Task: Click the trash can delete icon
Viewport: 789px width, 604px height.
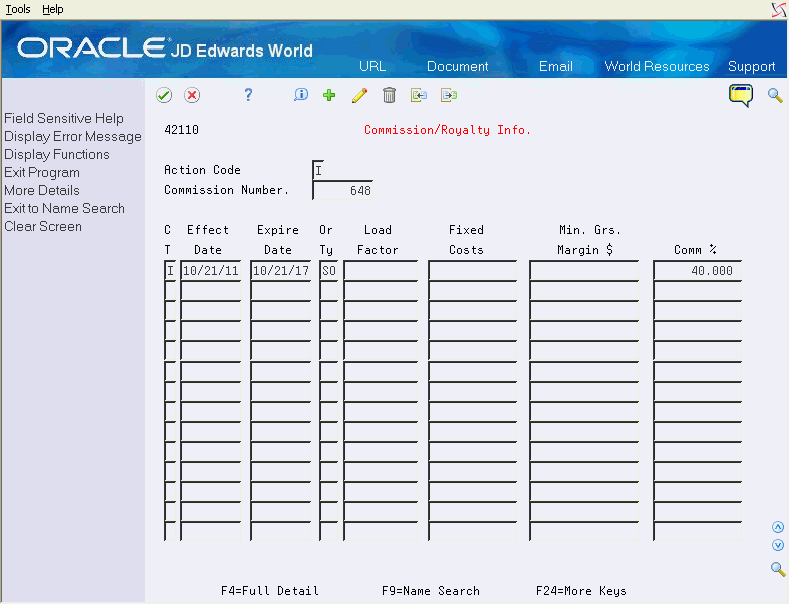Action: point(389,95)
